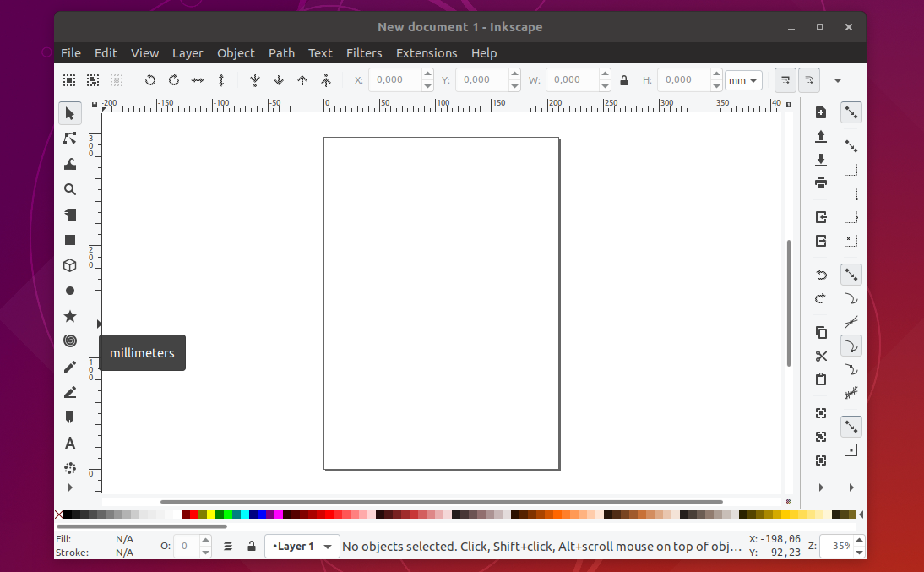Flip selection vertically
This screenshot has width=924, height=572.
pos(221,79)
